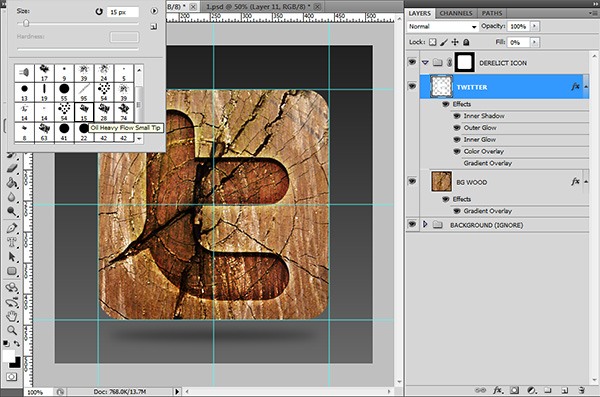Open the blend mode Normal dropdown
600x397 pixels.
(x=443, y=26)
